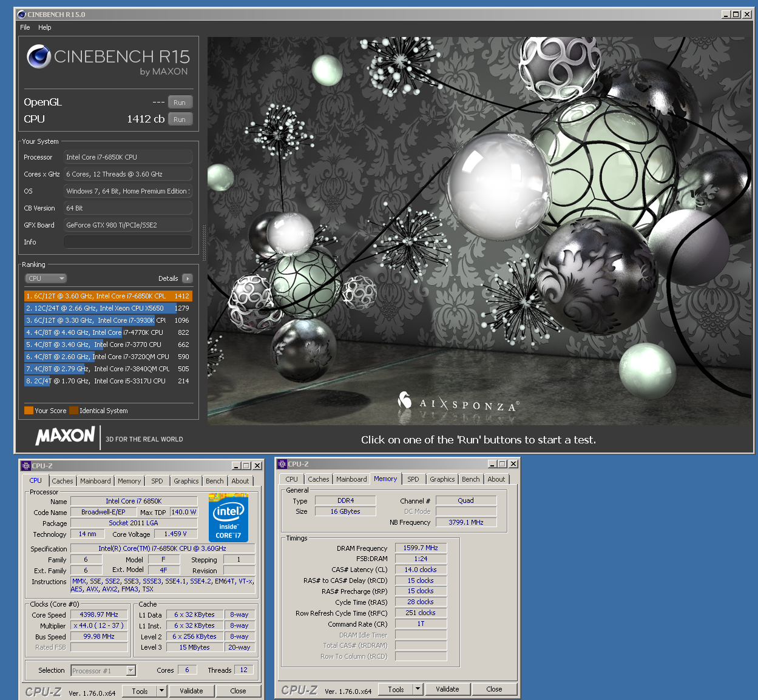Click DRAM Frequency value 1599.7 MHz

click(421, 548)
